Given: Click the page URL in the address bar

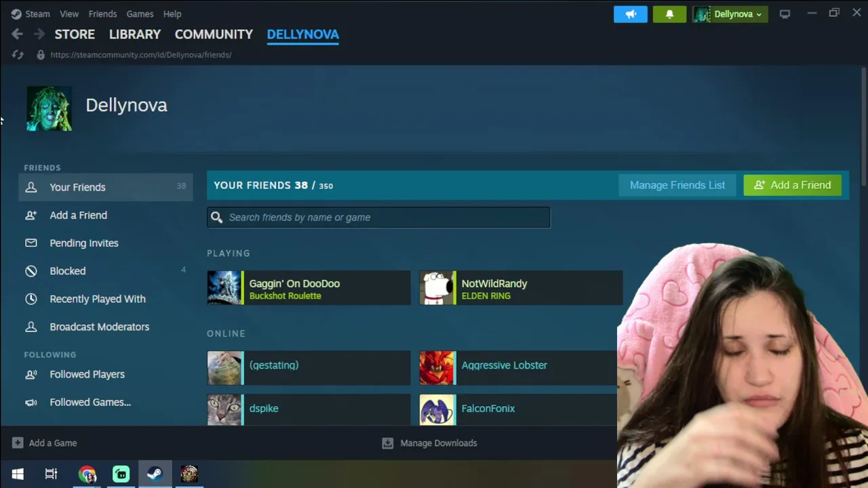Looking at the screenshot, I should tap(141, 55).
